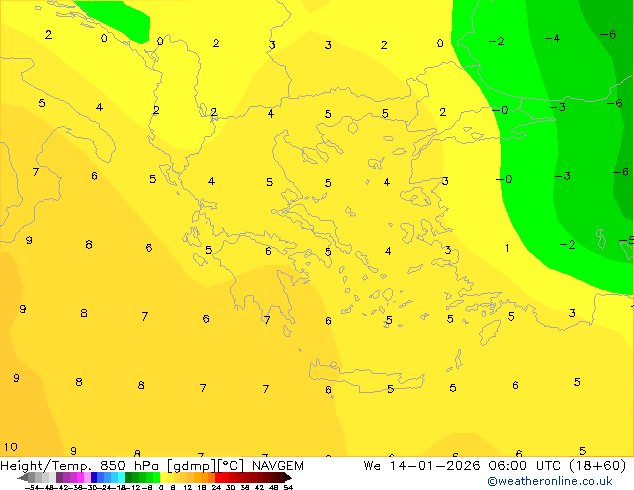Image resolution: width=634 pixels, height=490 pixels.
Task: Pick the dark blue swatch in the legend
Action: pyautogui.click(x=94, y=477)
